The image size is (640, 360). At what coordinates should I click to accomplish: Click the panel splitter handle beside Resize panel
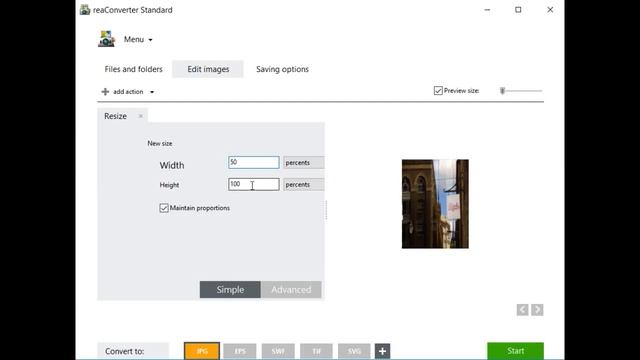[x=326, y=210]
